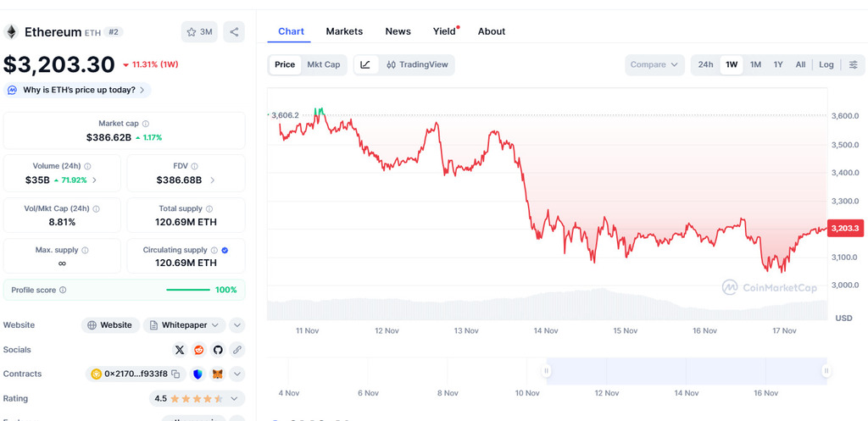The height and width of the screenshot is (421, 868).
Task: Switch chart to Mkt Cap view
Action: click(323, 64)
